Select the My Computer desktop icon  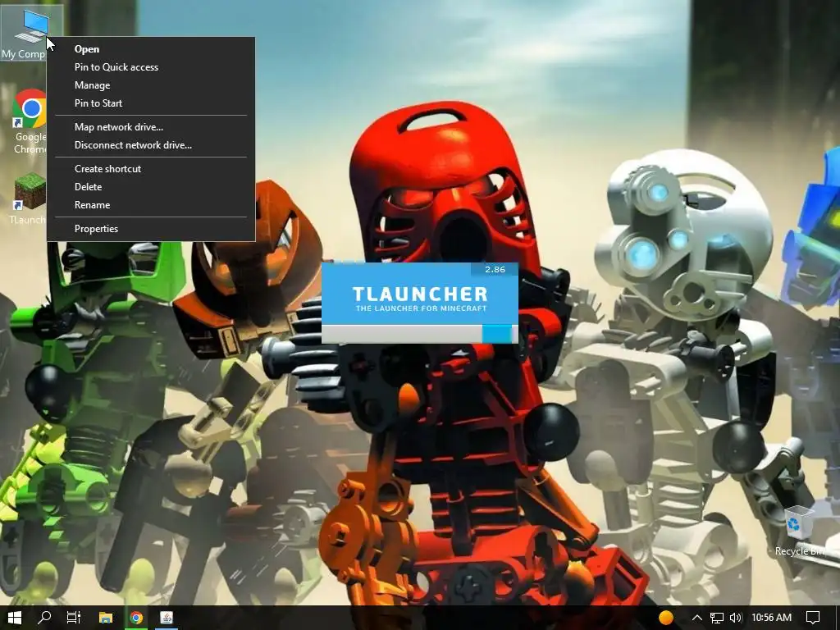click(x=30, y=33)
